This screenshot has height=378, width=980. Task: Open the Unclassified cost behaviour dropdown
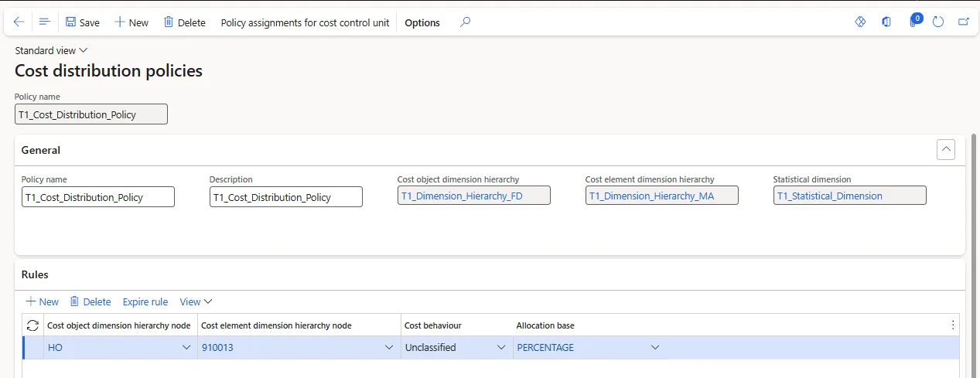(501, 348)
